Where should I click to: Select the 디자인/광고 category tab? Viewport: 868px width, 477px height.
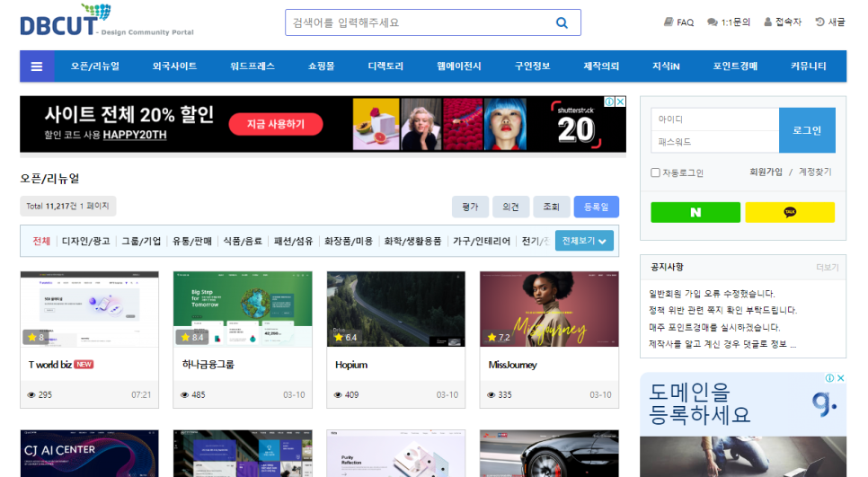tap(85, 242)
